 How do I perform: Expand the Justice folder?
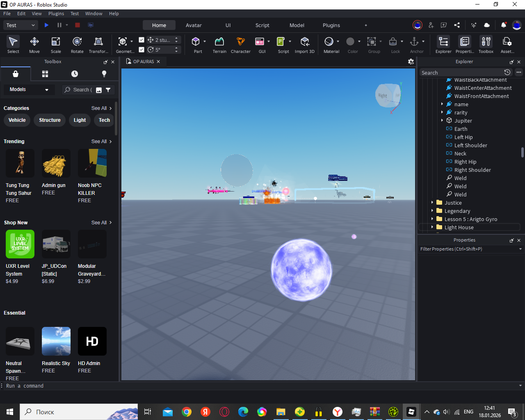tap(432, 203)
